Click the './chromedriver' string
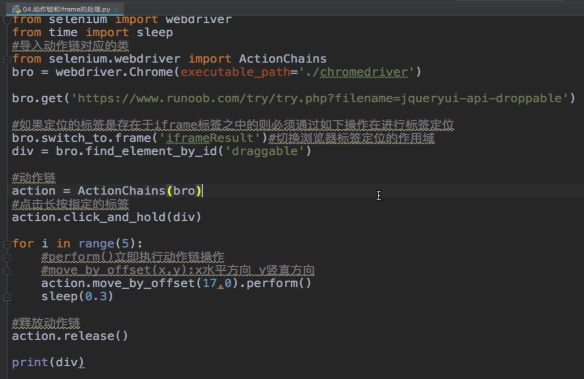 [356, 72]
